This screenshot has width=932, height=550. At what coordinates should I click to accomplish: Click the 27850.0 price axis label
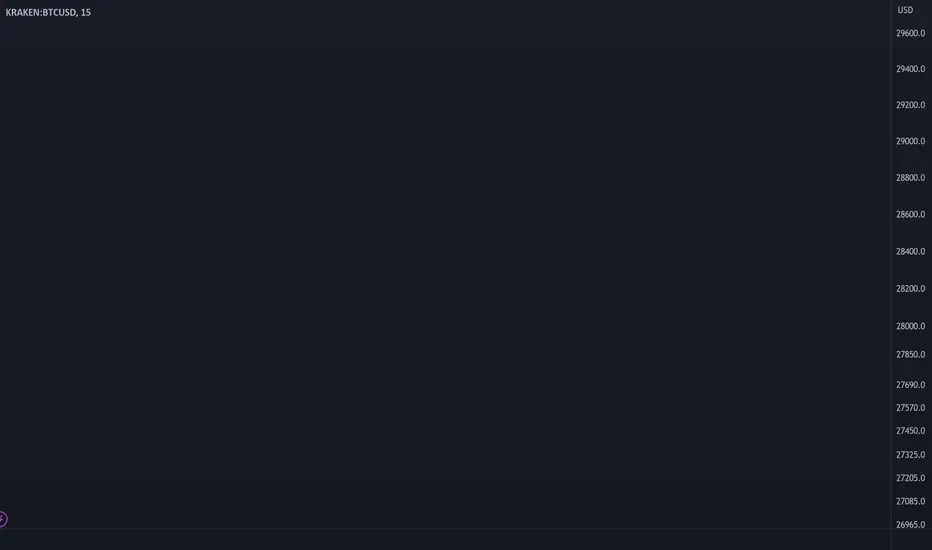tap(911, 354)
